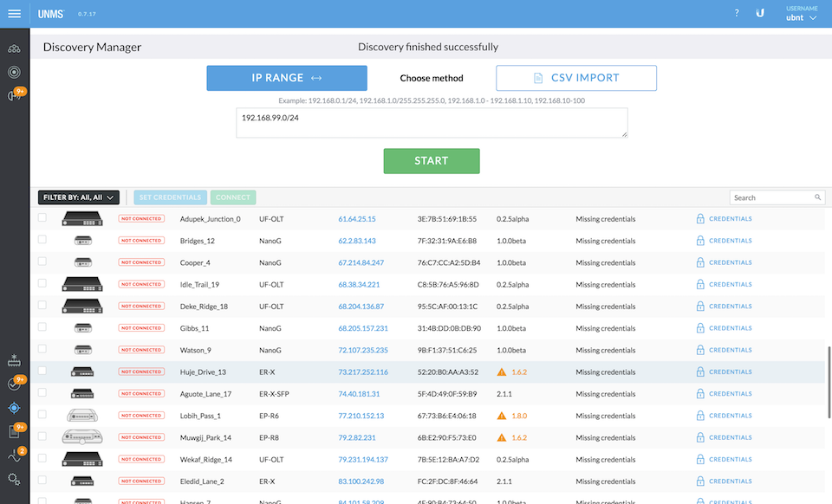Select checkbox for Bridges_12
Viewport: 832px width, 504px height.
coord(42,240)
